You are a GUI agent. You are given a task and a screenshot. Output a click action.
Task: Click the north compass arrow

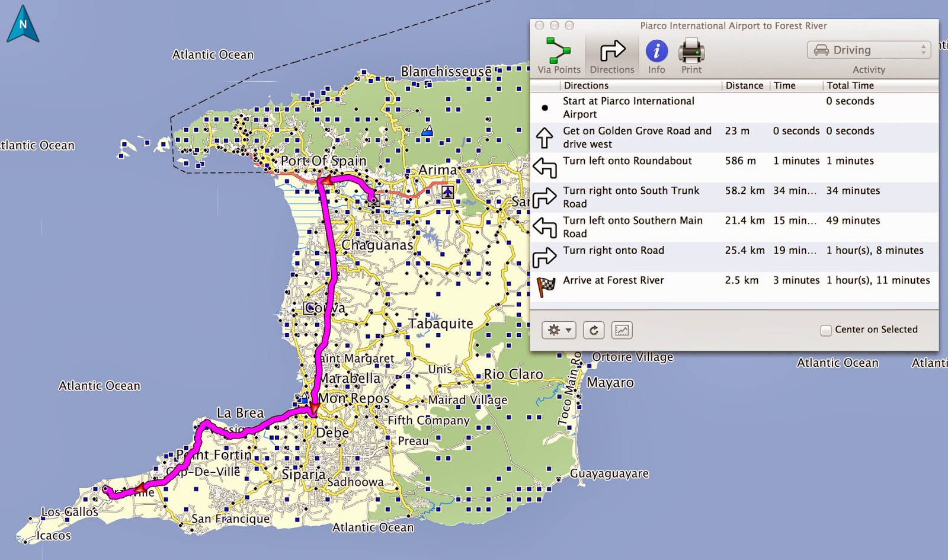(x=23, y=24)
